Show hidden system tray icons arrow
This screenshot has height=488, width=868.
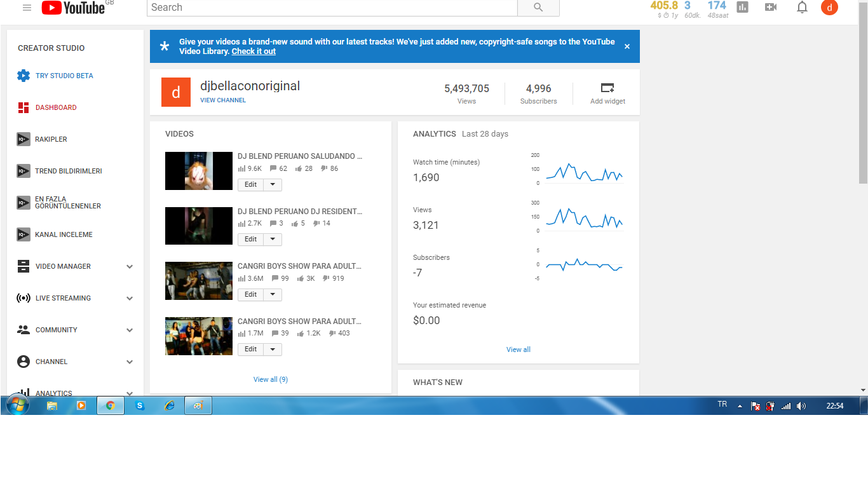coord(740,406)
